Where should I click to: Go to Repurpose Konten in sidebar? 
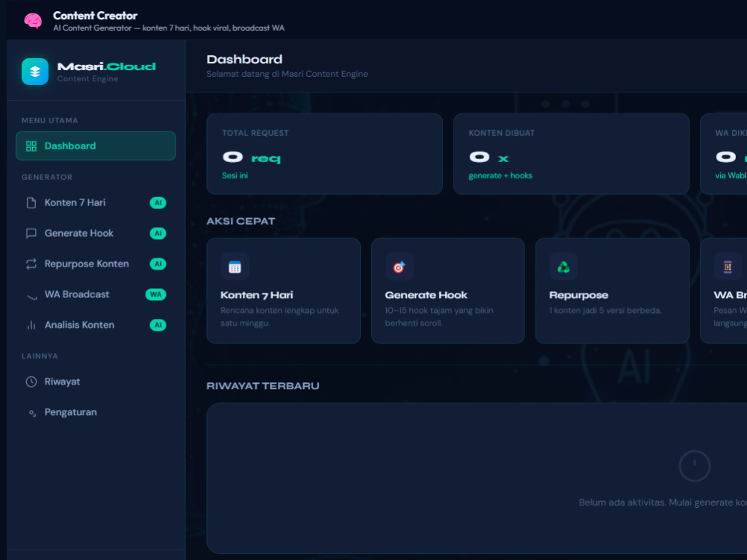tap(96, 264)
